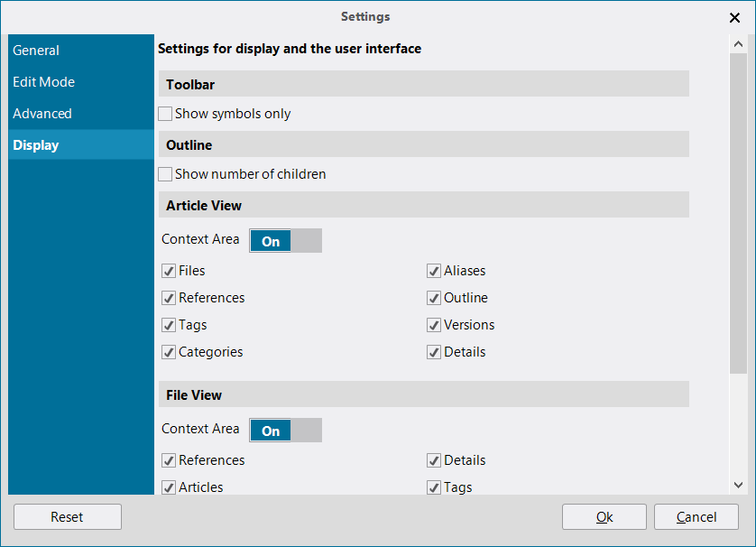Click the scrollbar down arrow

tap(738, 485)
